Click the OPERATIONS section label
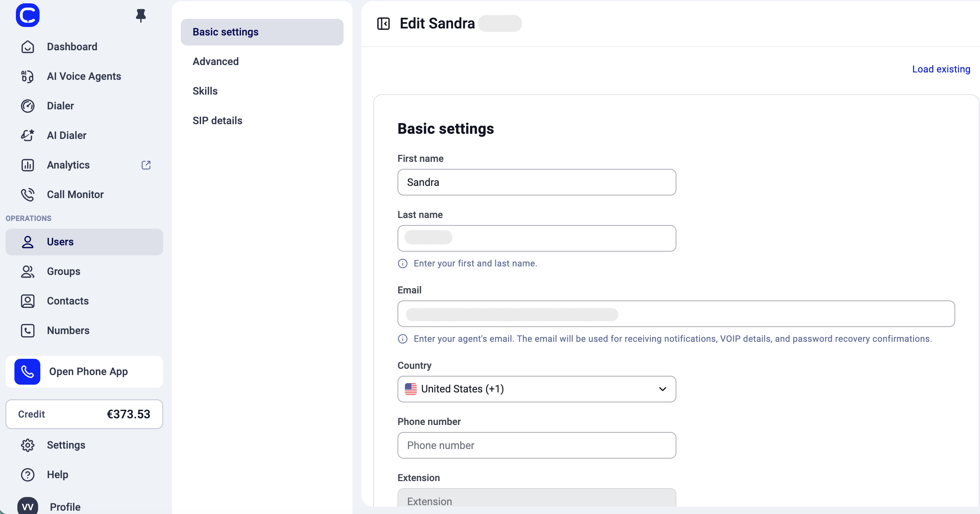Viewport: 980px width, 514px height. coord(28,218)
